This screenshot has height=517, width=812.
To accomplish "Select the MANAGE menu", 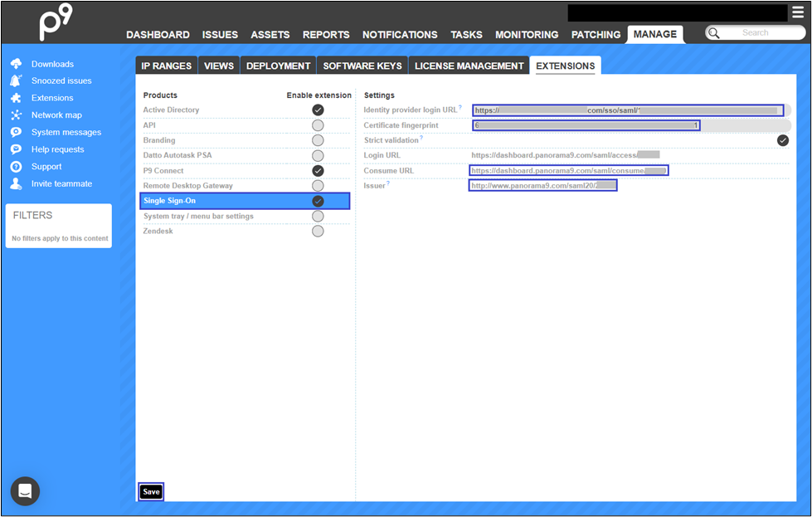I will (655, 34).
